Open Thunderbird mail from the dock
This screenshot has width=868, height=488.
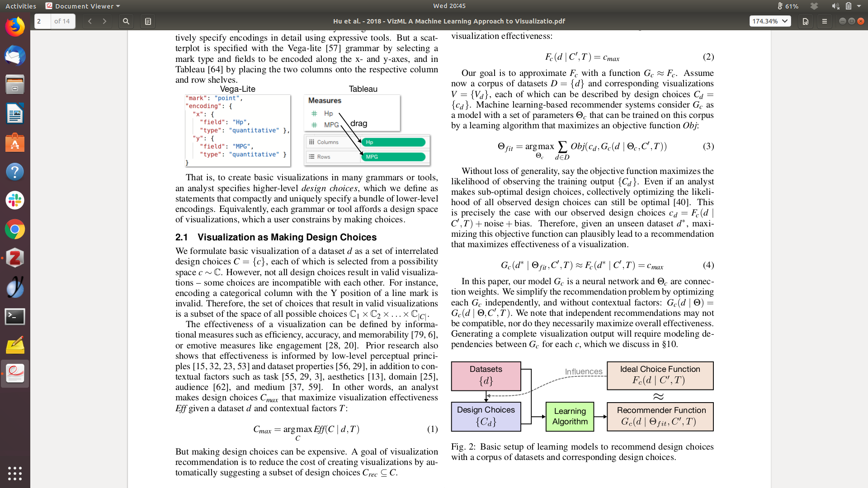15,56
